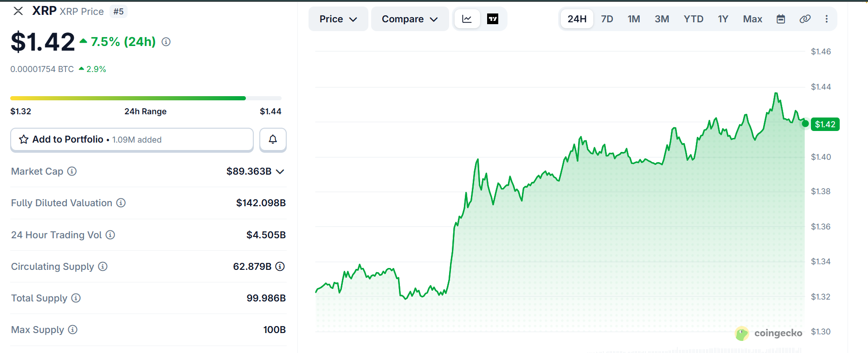Click the 99.986B total supply value
Image resolution: width=868 pixels, height=353 pixels.
pyautogui.click(x=266, y=298)
